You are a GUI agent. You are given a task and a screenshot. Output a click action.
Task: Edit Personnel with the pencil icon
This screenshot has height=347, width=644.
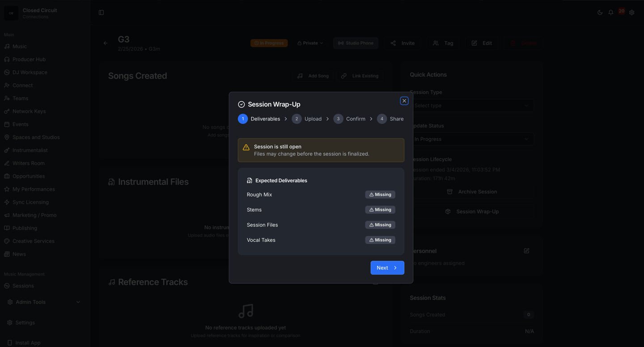click(x=526, y=251)
